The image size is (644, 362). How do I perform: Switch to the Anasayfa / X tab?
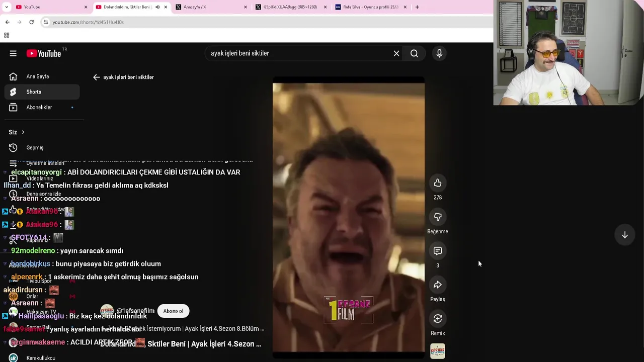pyautogui.click(x=210, y=7)
